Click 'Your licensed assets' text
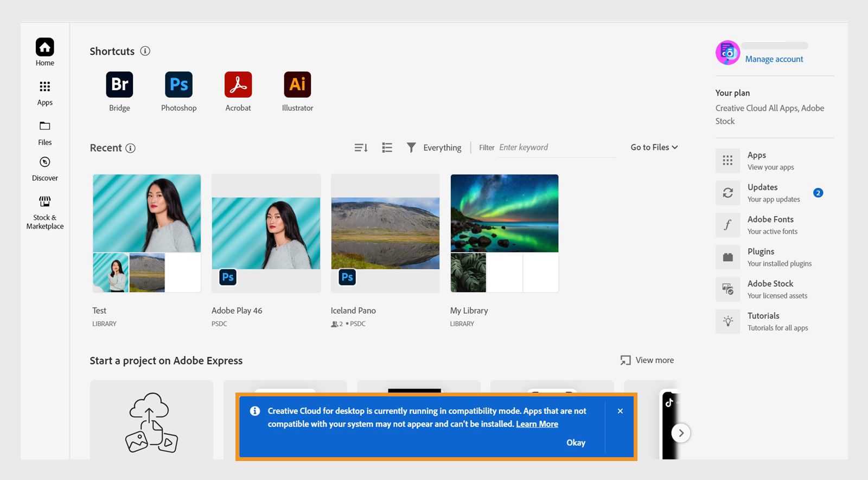Screen dimensions: 868x480 (x=777, y=296)
